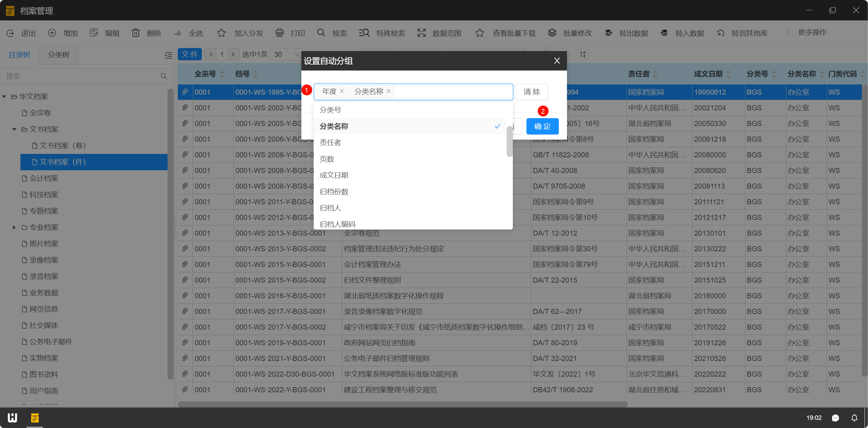Open 特殊检索 special search icon
Image resolution: width=868 pixels, height=428 pixels.
click(x=364, y=33)
